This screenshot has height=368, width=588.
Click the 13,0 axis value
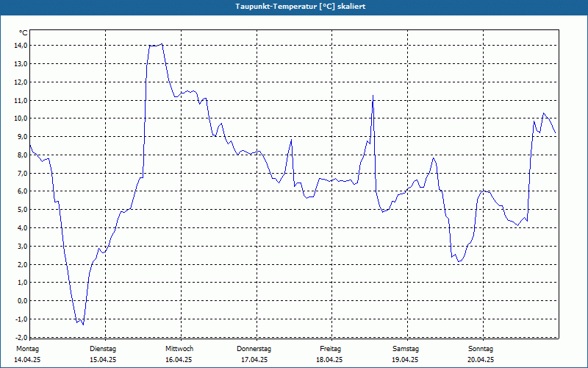point(21,64)
